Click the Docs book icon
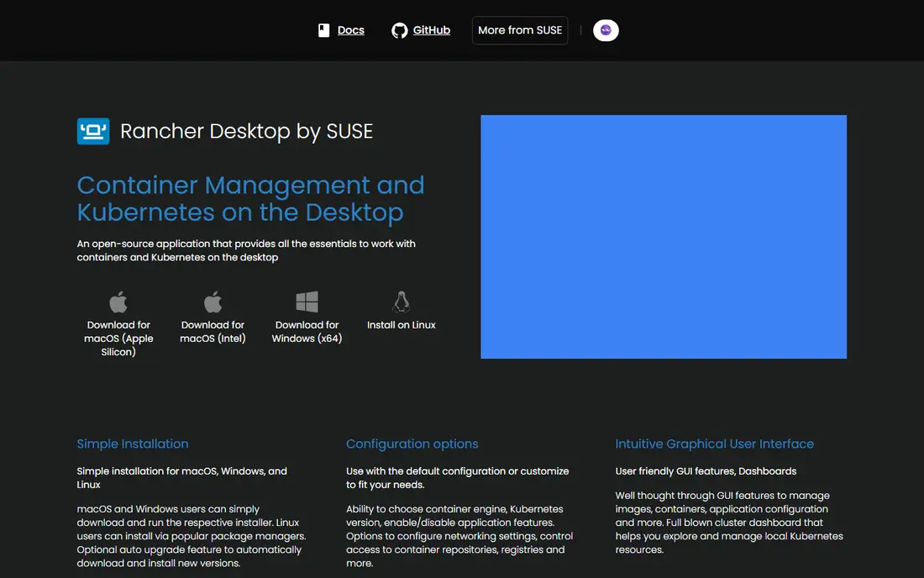 pos(323,30)
